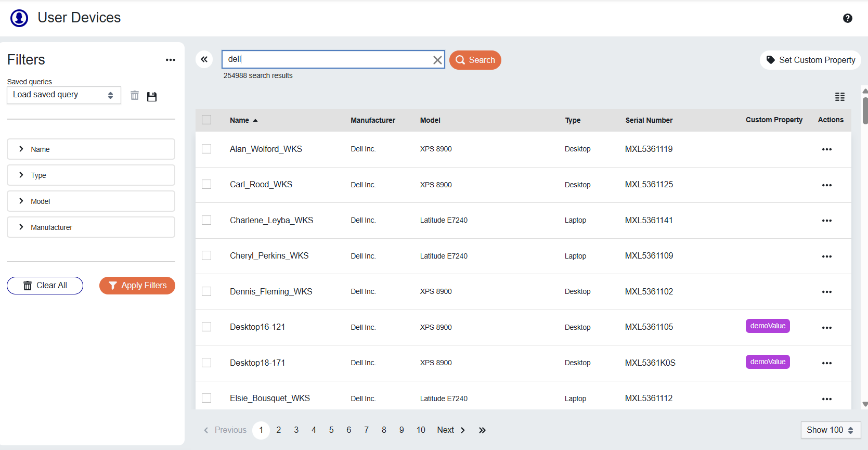The image size is (868, 450).
Task: Open the column layout chooser icon
Action: (x=839, y=97)
